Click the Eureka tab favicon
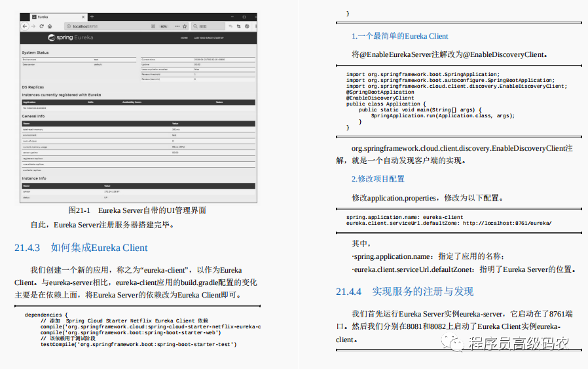Image resolution: width=588 pixels, height=369 pixels. (x=34, y=17)
